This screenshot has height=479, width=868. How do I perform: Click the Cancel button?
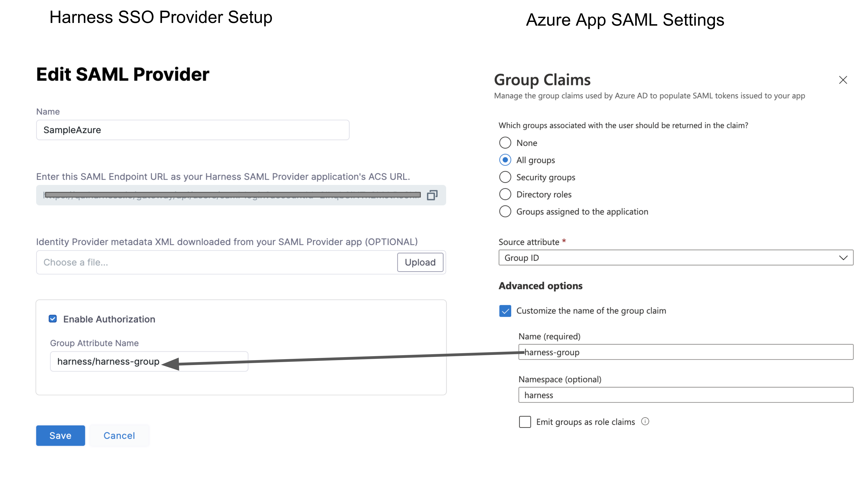(x=119, y=436)
